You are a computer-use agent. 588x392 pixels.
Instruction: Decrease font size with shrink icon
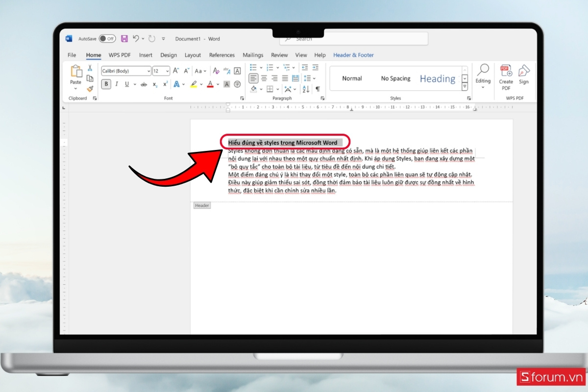pos(186,71)
